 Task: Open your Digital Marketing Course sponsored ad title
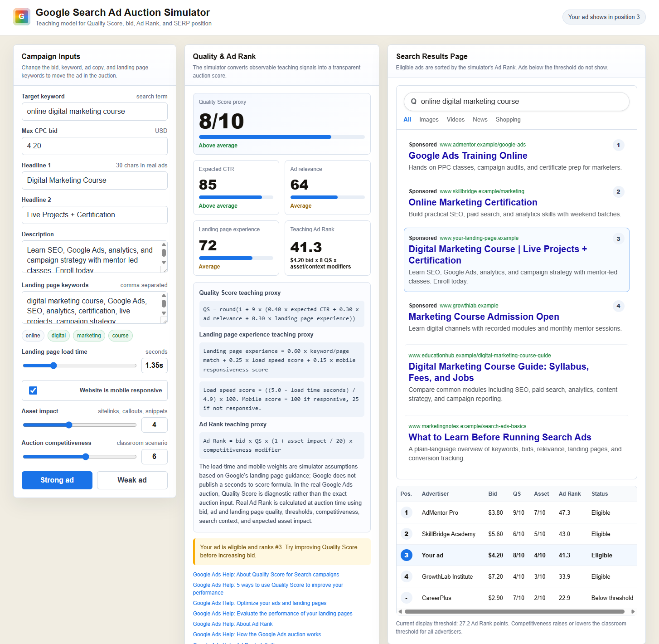498,255
